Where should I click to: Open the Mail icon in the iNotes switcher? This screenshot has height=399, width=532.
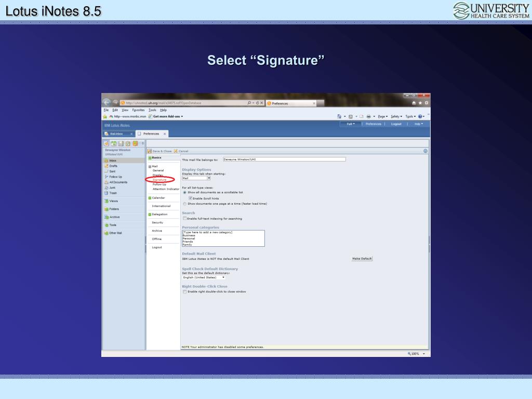click(x=107, y=143)
